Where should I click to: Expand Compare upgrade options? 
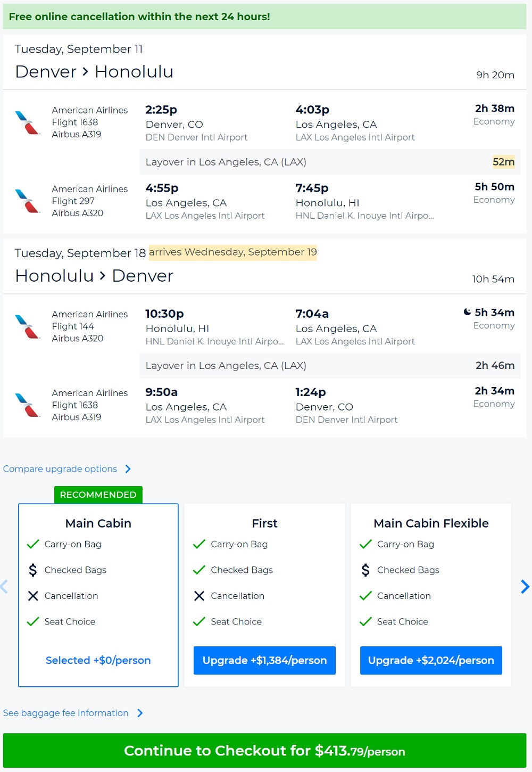click(67, 469)
